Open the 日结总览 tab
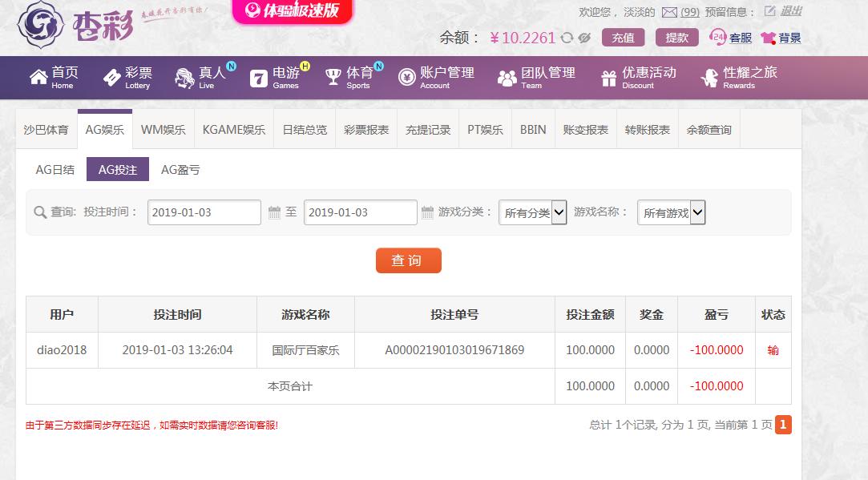Viewport: 868px width, 480px height. 305,130
